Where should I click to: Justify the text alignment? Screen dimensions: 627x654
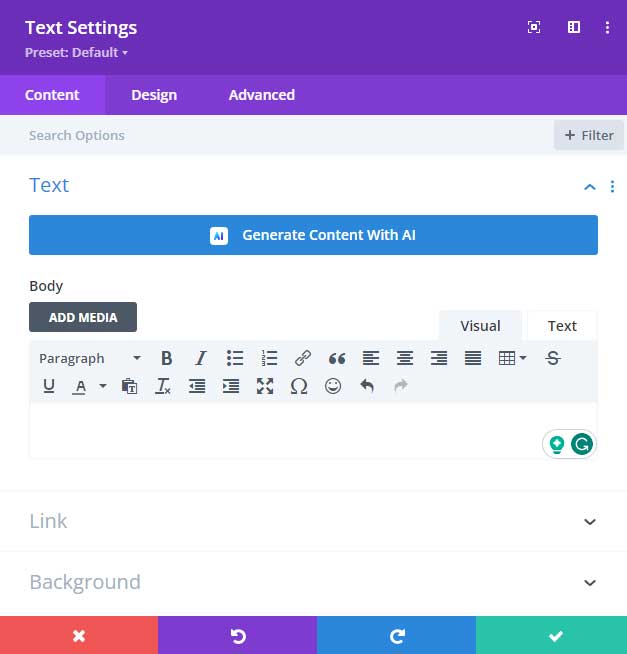[473, 358]
